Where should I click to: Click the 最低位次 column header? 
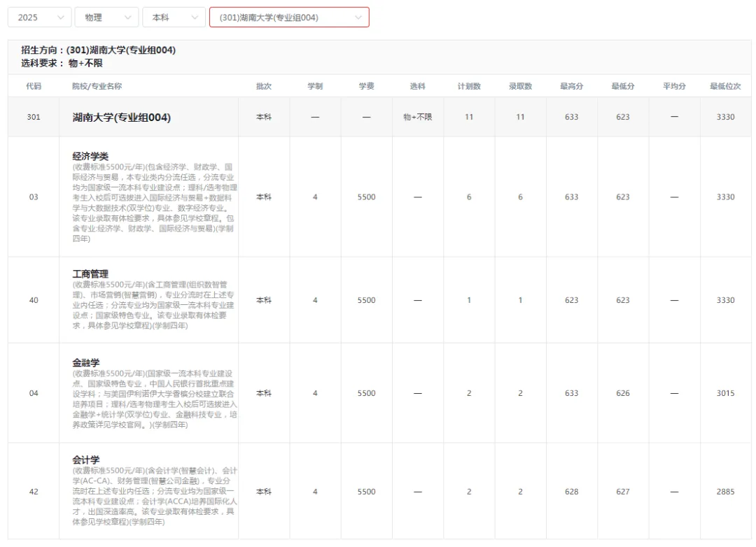pos(725,86)
